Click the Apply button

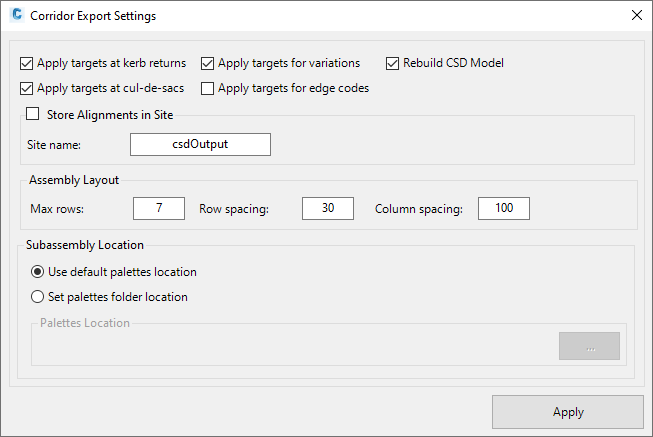click(568, 412)
